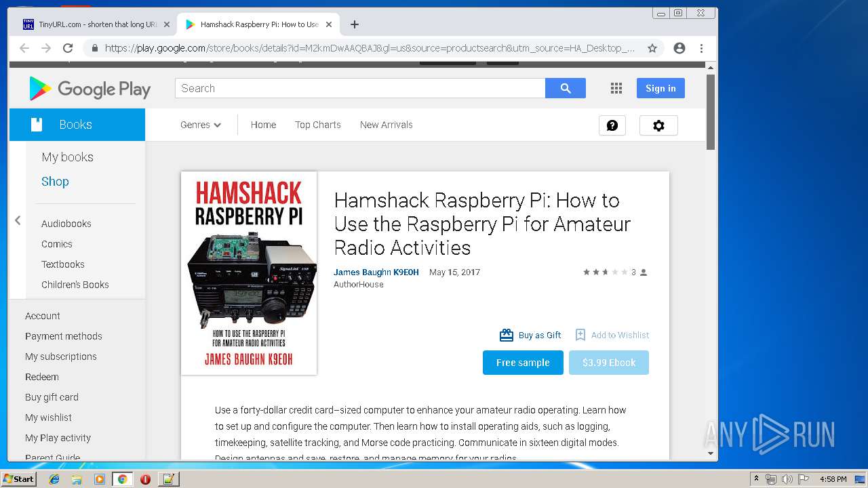The height and width of the screenshot is (488, 868).
Task: Click Opera icon in taskbar
Action: click(x=145, y=479)
